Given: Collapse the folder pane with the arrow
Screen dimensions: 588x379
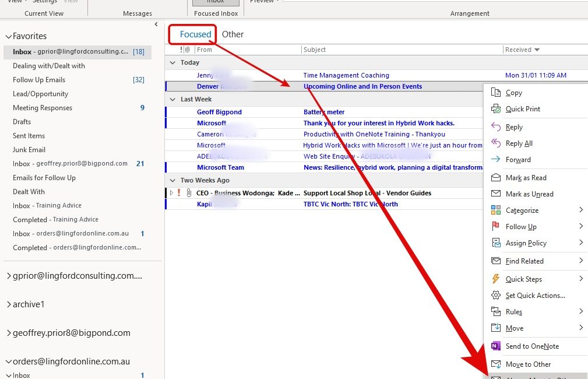Looking at the screenshot, I should (156, 24).
